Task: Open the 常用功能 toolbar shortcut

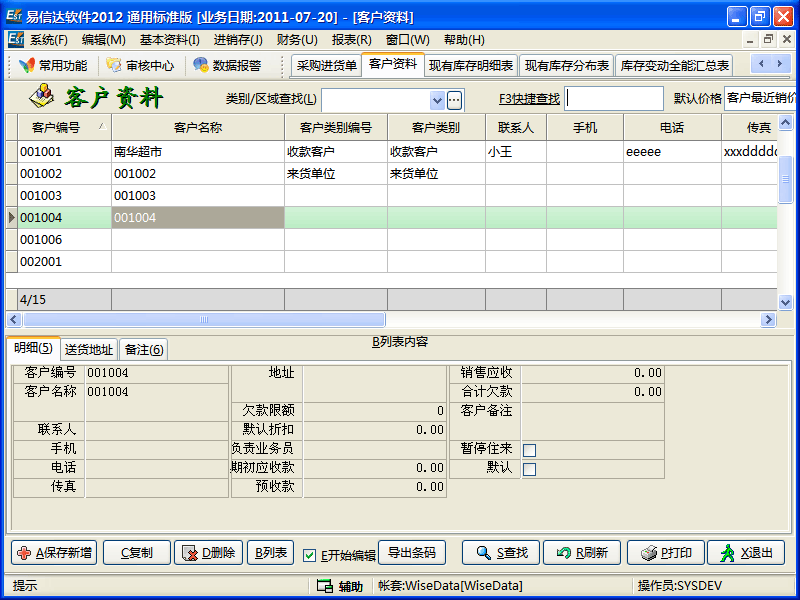Action: point(53,65)
